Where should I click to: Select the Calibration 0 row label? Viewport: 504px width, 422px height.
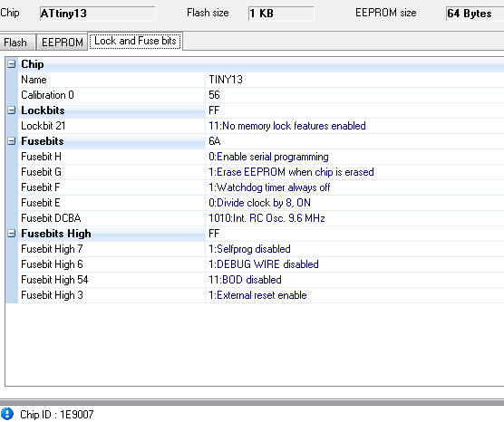tap(47, 95)
